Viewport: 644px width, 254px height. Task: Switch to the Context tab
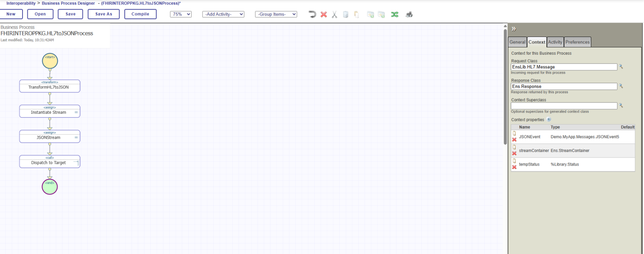coord(537,42)
